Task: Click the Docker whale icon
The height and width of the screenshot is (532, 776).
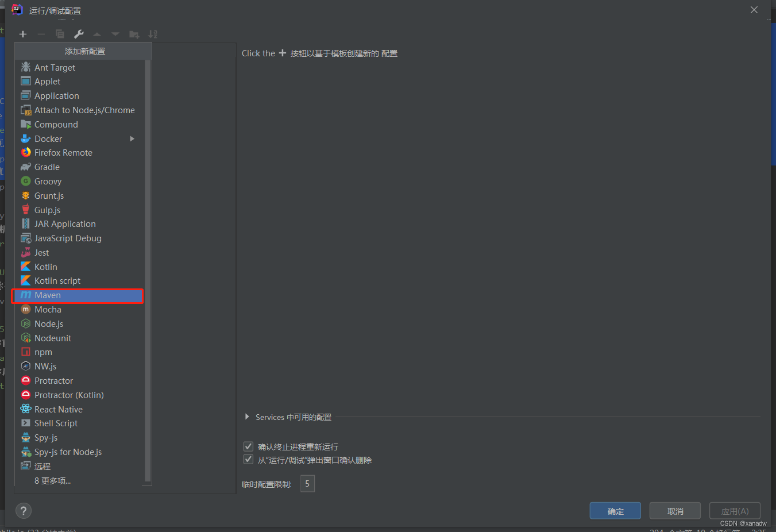Action: pos(26,138)
